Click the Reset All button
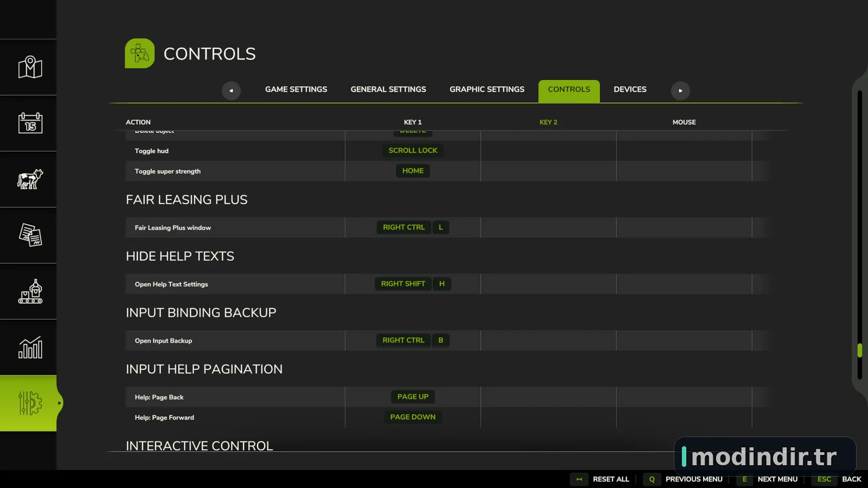Viewport: 868px width, 488px height. (x=611, y=479)
